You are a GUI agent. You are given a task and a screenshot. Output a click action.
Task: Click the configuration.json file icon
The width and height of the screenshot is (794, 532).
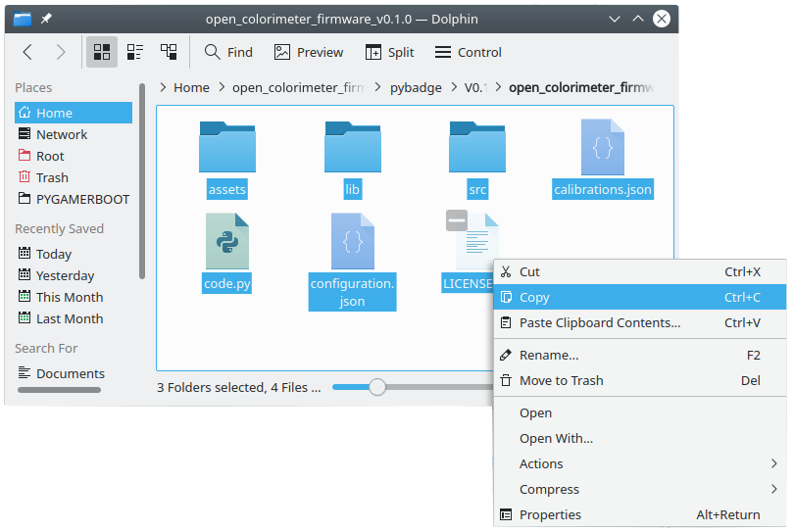click(x=353, y=241)
